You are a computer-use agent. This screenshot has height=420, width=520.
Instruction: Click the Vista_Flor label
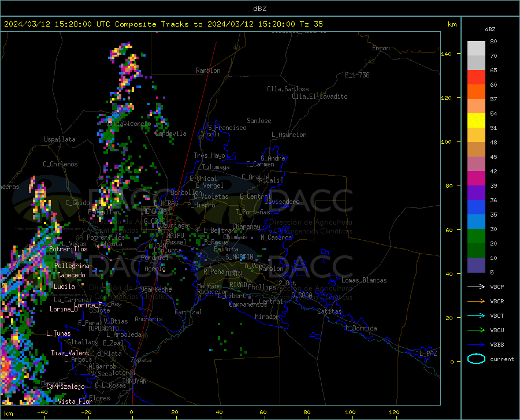click(x=75, y=402)
